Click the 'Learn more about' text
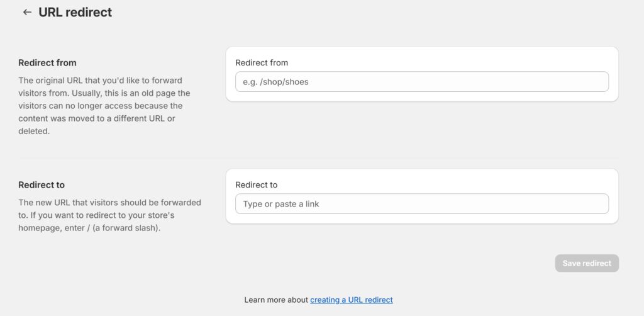 point(276,300)
